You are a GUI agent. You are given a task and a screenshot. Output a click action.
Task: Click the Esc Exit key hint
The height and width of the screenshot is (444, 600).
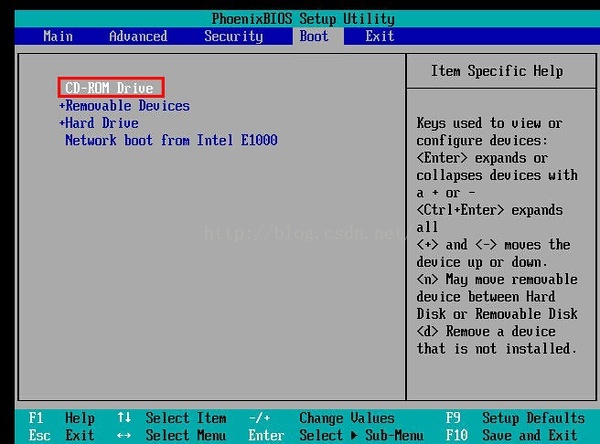(x=61, y=435)
